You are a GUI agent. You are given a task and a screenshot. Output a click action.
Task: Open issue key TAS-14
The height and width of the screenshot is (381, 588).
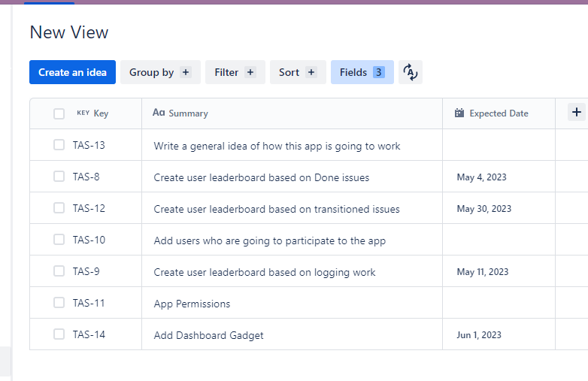pyautogui.click(x=89, y=334)
